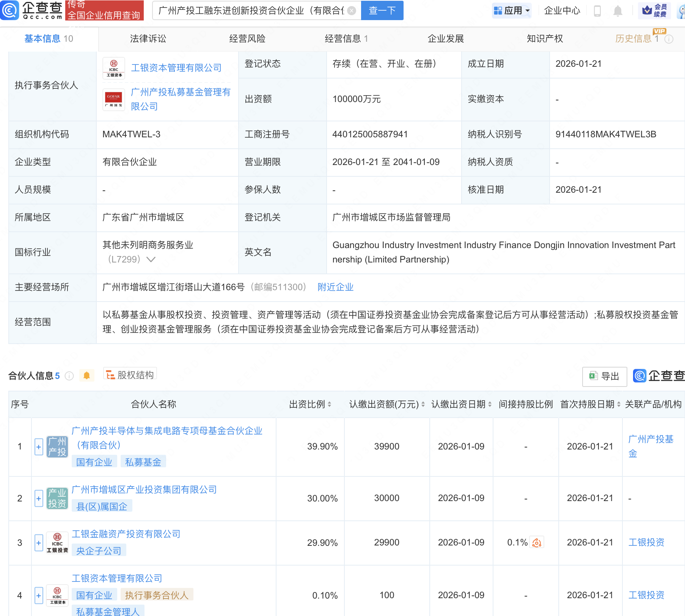Click the mobile phone icon in header

[597, 11]
